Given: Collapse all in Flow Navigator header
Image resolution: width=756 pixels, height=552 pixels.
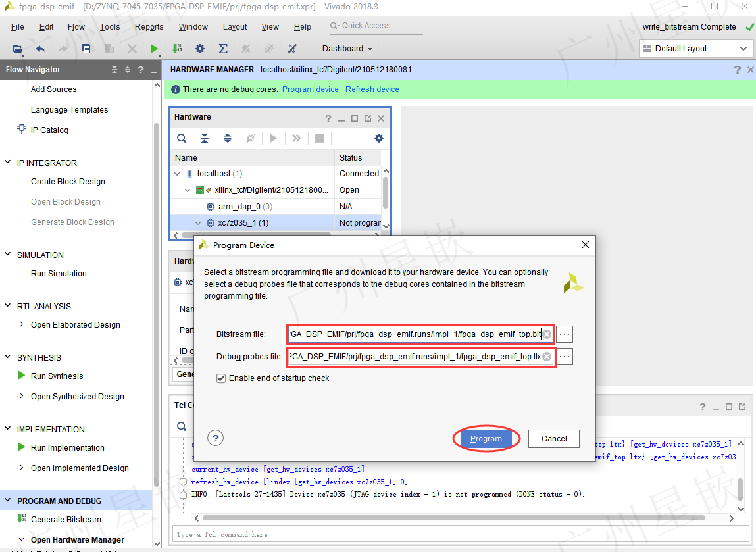Looking at the screenshot, I should coord(114,70).
